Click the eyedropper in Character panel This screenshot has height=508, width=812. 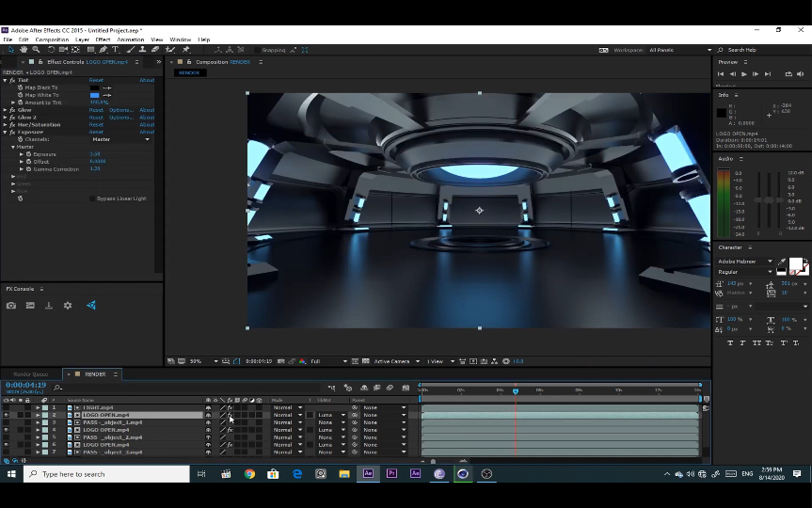pos(782,263)
